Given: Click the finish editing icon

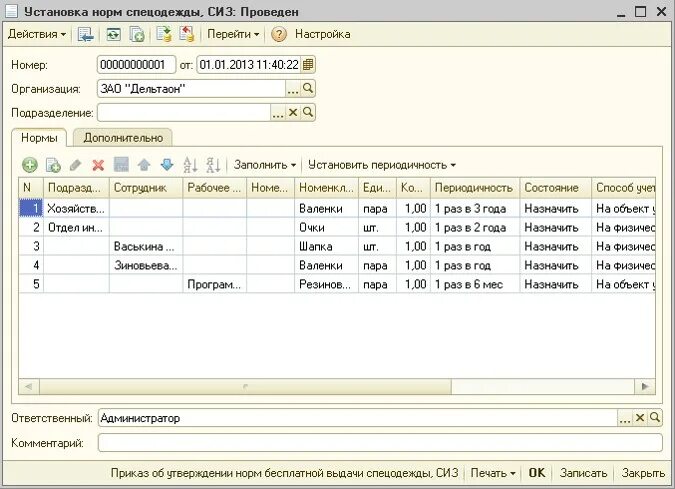Looking at the screenshot, I should tap(121, 165).
